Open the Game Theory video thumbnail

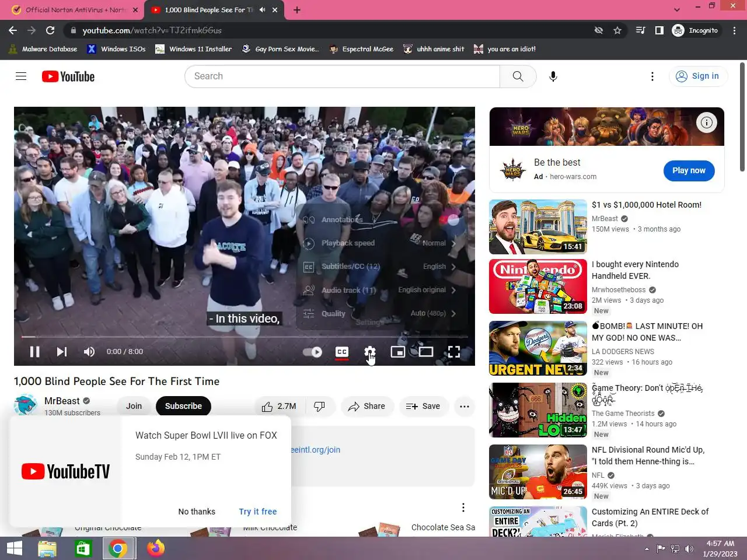538,410
